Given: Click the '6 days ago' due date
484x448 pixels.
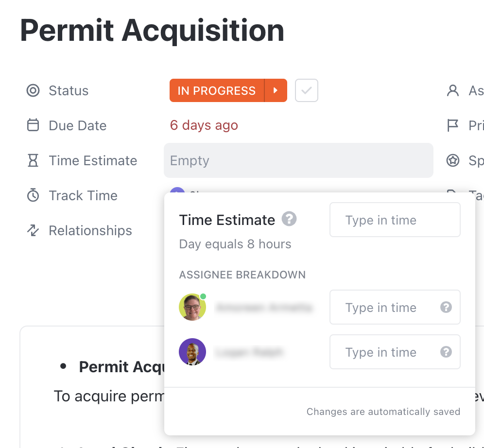Looking at the screenshot, I should click(x=204, y=125).
